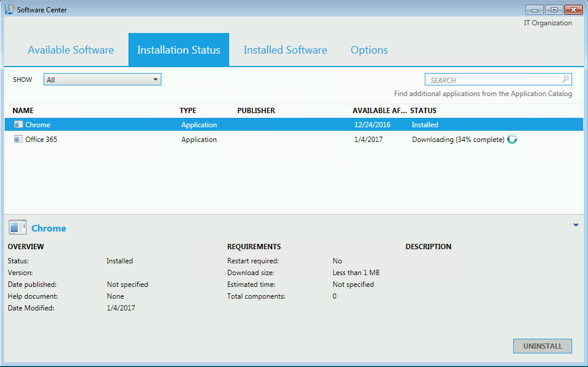Sort by the Type column header
This screenshot has width=588, height=367.
[188, 111]
